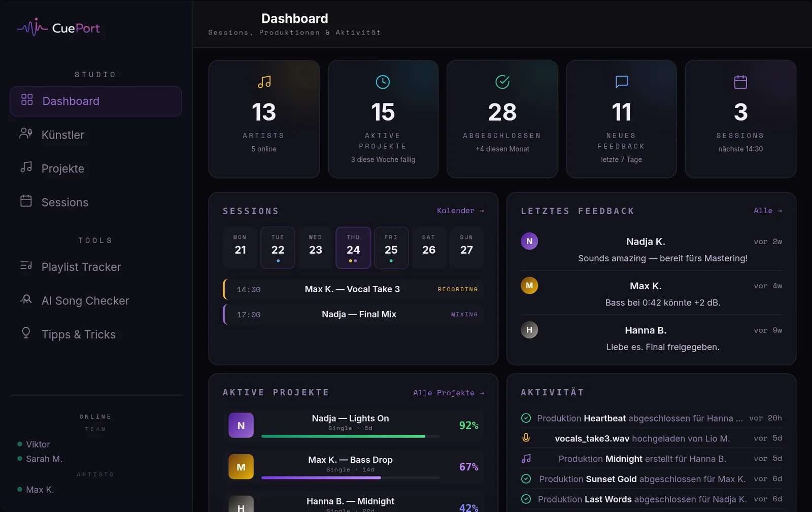Open the Dashboard menu item
This screenshot has width=812, height=512.
tap(96, 101)
